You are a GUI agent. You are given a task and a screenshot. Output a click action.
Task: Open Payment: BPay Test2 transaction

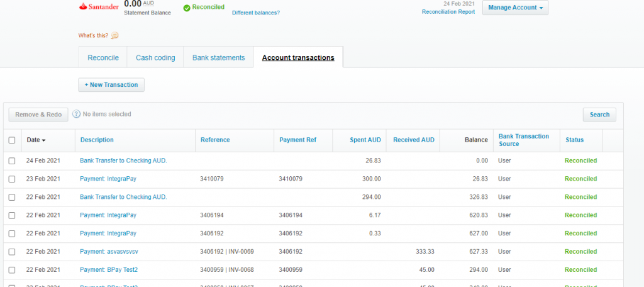[109, 270]
